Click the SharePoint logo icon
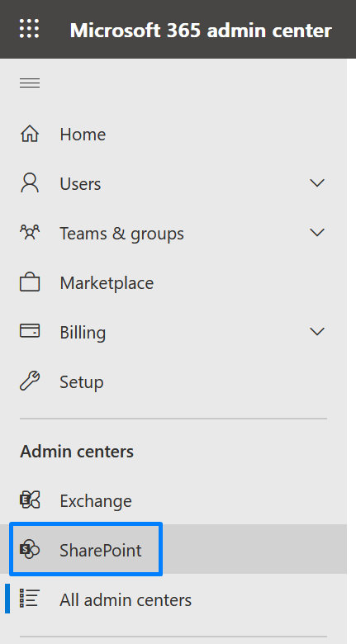Image resolution: width=356 pixels, height=644 pixels. [x=30, y=550]
